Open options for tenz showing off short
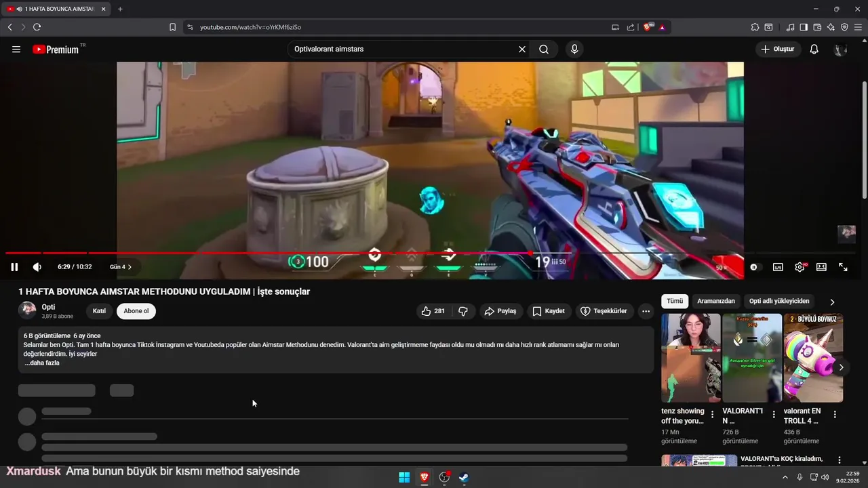 pyautogui.click(x=713, y=414)
